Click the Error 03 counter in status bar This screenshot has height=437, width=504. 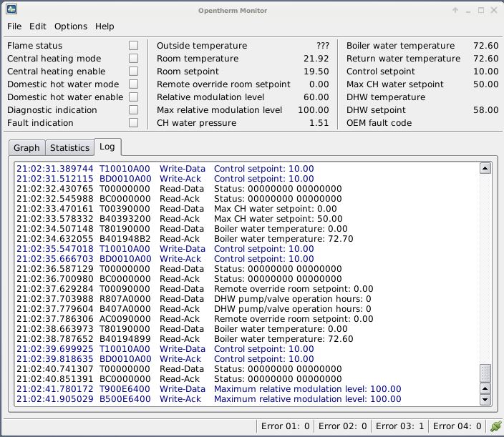tap(399, 426)
